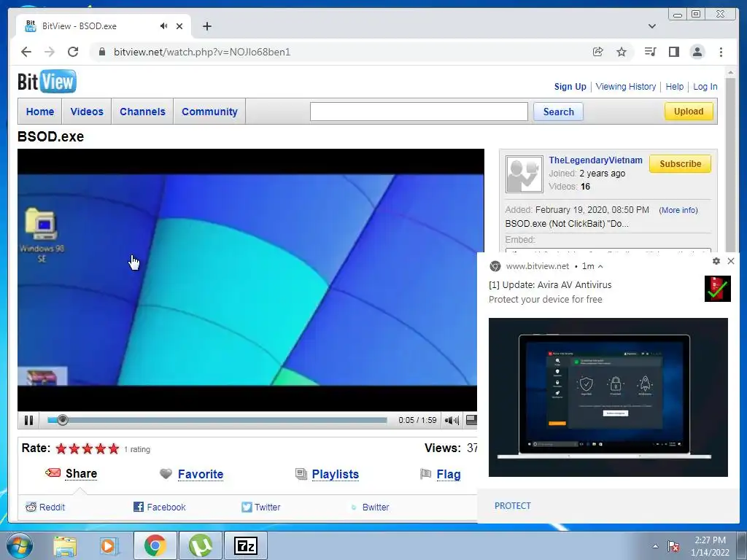Close the BitView - BSOD.exe tab
Image resolution: width=747 pixels, height=560 pixels.
point(179,26)
